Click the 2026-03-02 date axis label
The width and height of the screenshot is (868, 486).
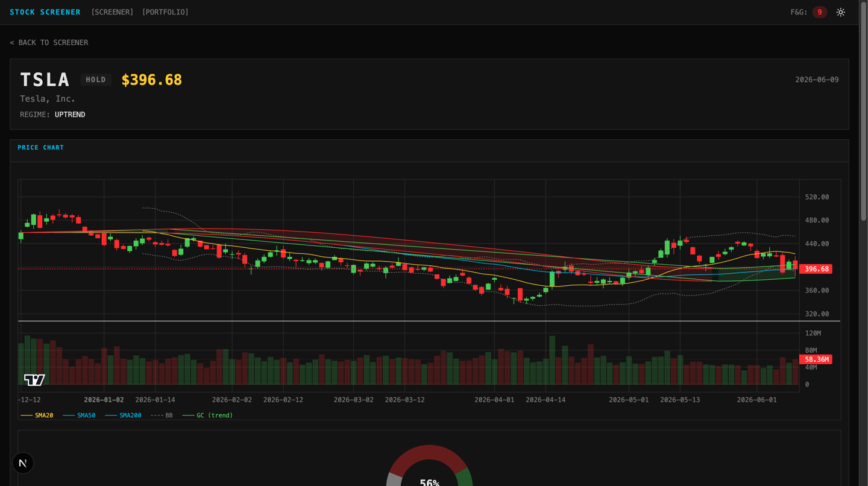tap(354, 400)
